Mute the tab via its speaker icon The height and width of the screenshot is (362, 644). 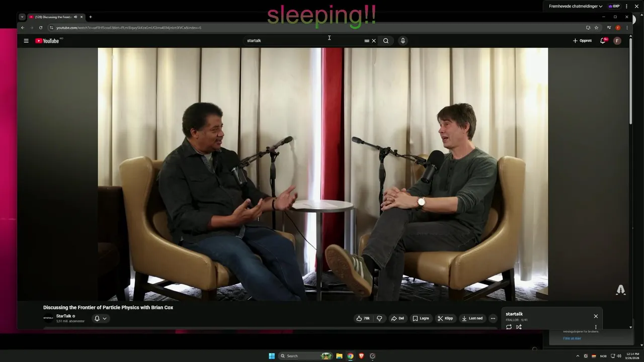(75, 17)
